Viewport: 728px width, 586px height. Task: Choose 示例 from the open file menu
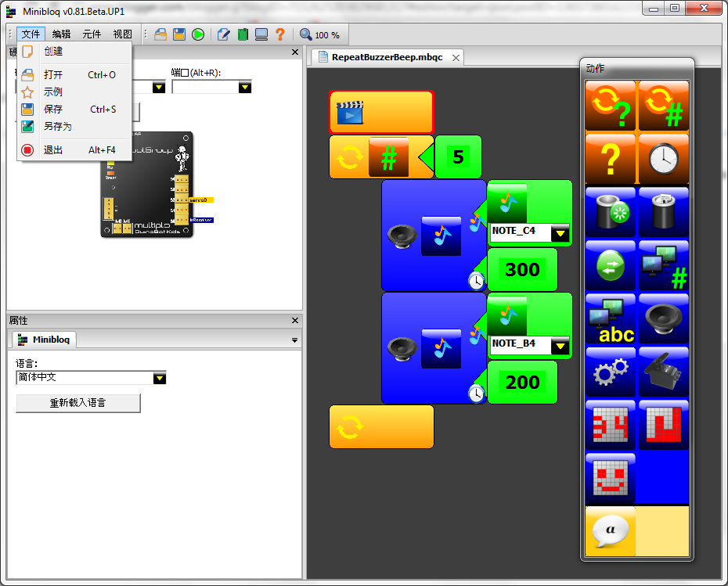pos(52,92)
